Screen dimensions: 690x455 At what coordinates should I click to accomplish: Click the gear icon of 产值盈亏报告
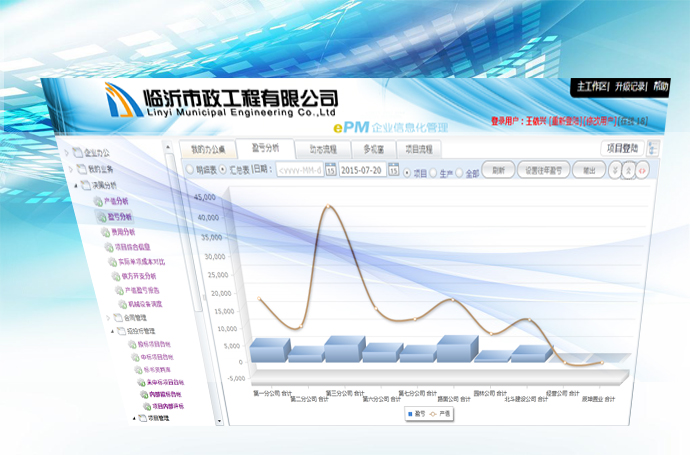(x=119, y=290)
